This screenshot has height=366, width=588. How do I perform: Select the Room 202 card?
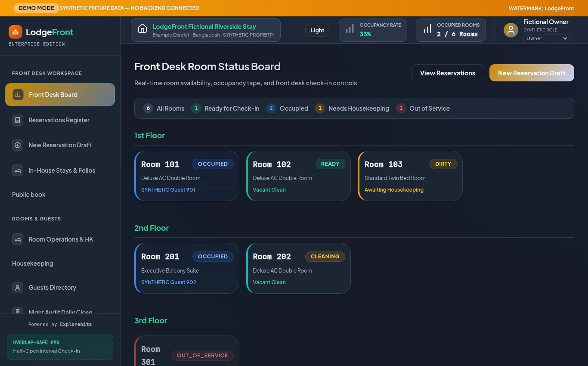click(298, 268)
